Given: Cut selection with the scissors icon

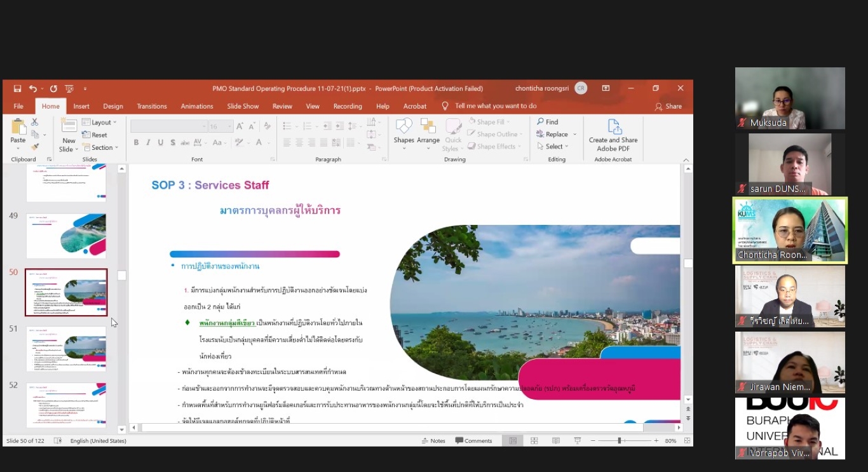Looking at the screenshot, I should point(34,122).
